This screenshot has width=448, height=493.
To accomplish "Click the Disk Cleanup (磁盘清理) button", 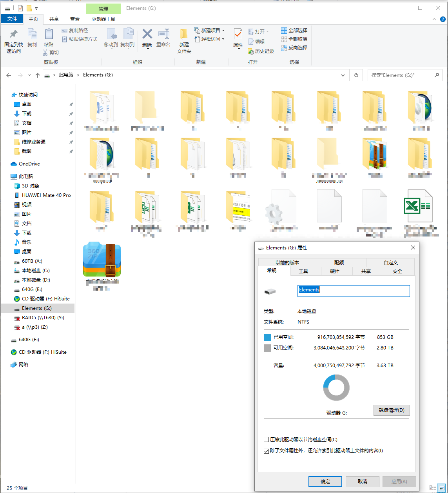I will (x=391, y=410).
